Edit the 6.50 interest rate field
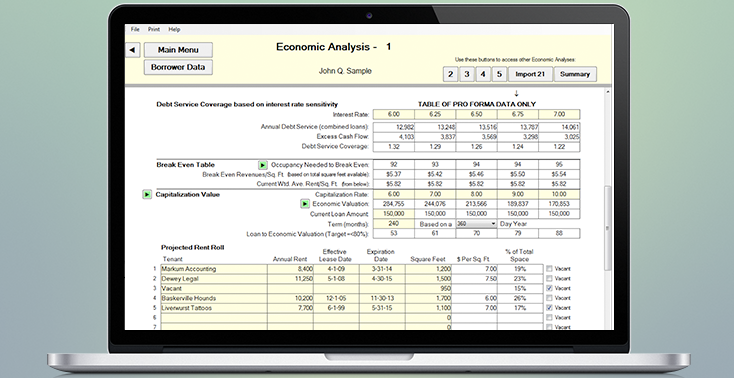 click(x=477, y=114)
